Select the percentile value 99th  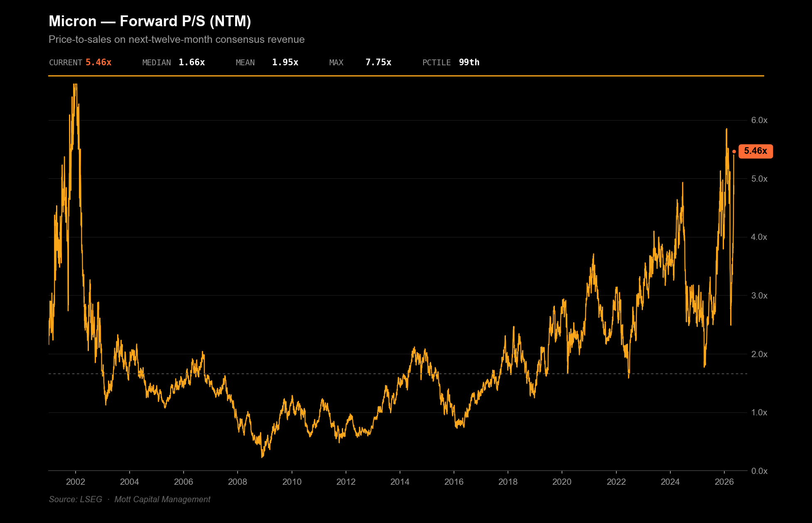click(x=469, y=62)
